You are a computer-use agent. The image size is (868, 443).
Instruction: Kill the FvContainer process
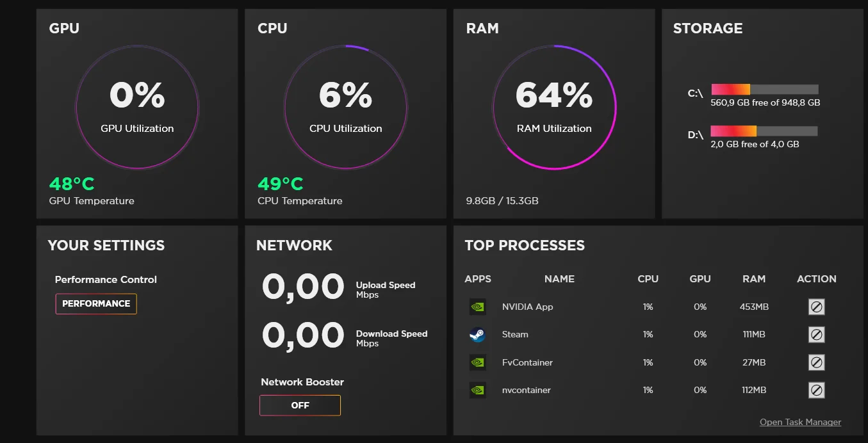coord(816,362)
